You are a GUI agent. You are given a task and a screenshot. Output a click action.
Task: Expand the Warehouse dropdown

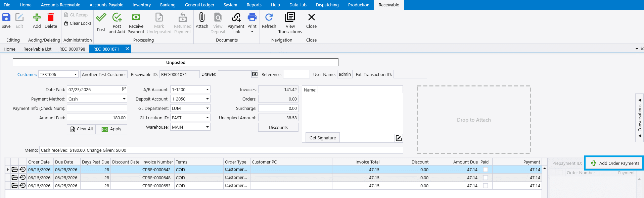tap(207, 127)
